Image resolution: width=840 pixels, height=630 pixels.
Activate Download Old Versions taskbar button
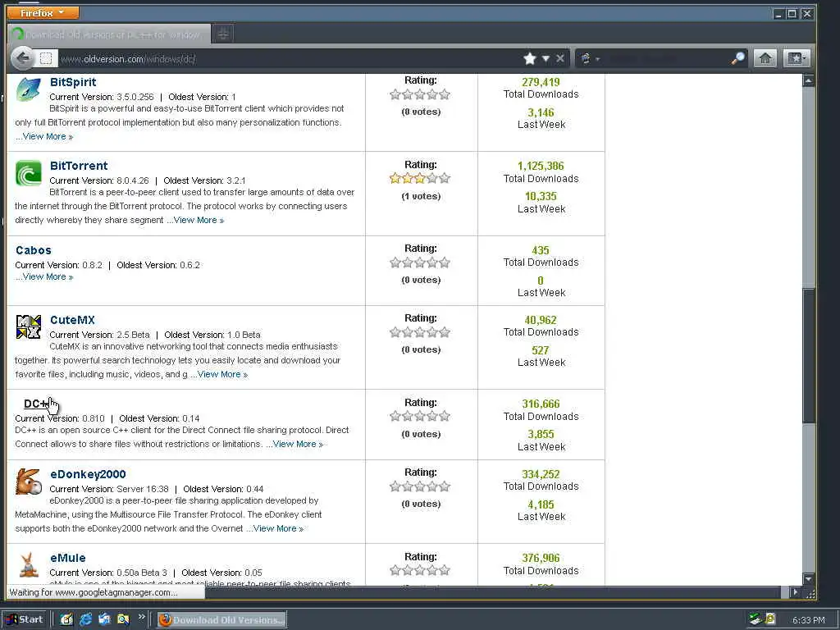(221, 620)
